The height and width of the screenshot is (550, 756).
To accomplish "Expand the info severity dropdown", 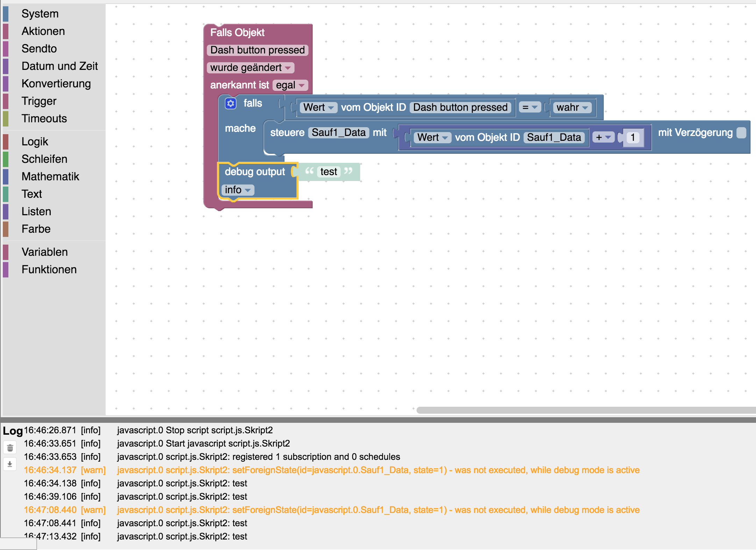I will click(238, 190).
